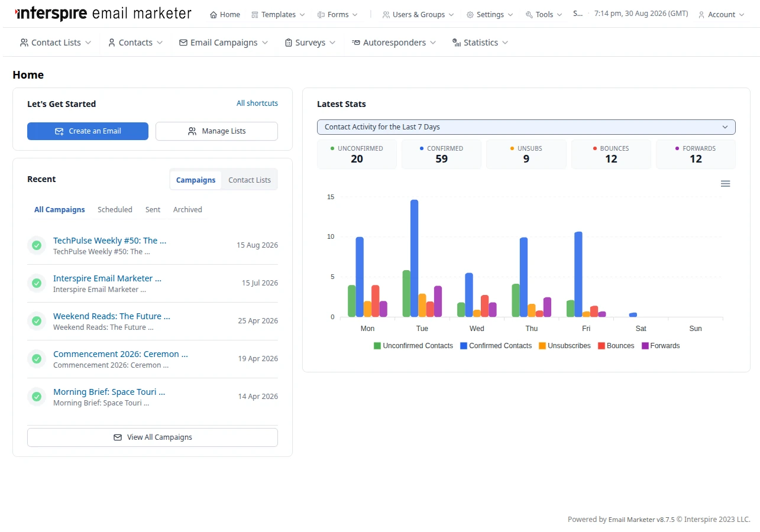The height and width of the screenshot is (532, 760).
Task: Select the Archived filter tab
Action: (187, 210)
